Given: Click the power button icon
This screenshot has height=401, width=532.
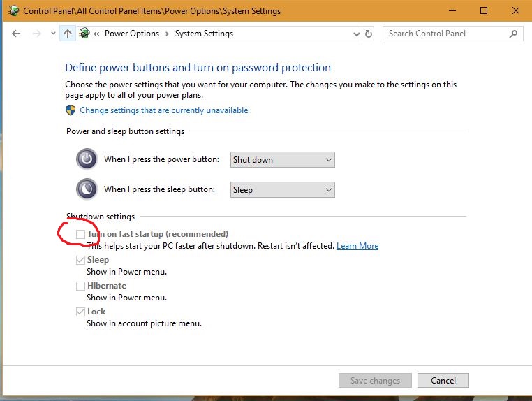Looking at the screenshot, I should click(87, 159).
